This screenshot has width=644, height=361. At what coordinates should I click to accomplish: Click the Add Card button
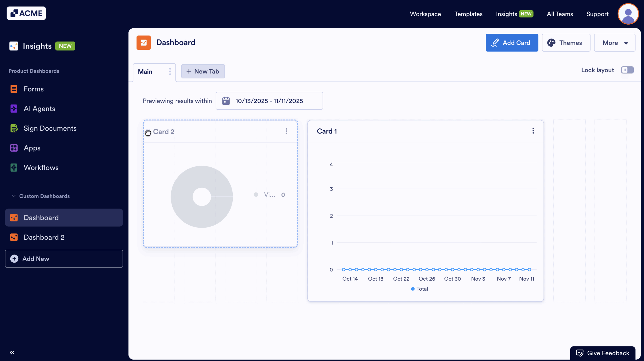(512, 43)
